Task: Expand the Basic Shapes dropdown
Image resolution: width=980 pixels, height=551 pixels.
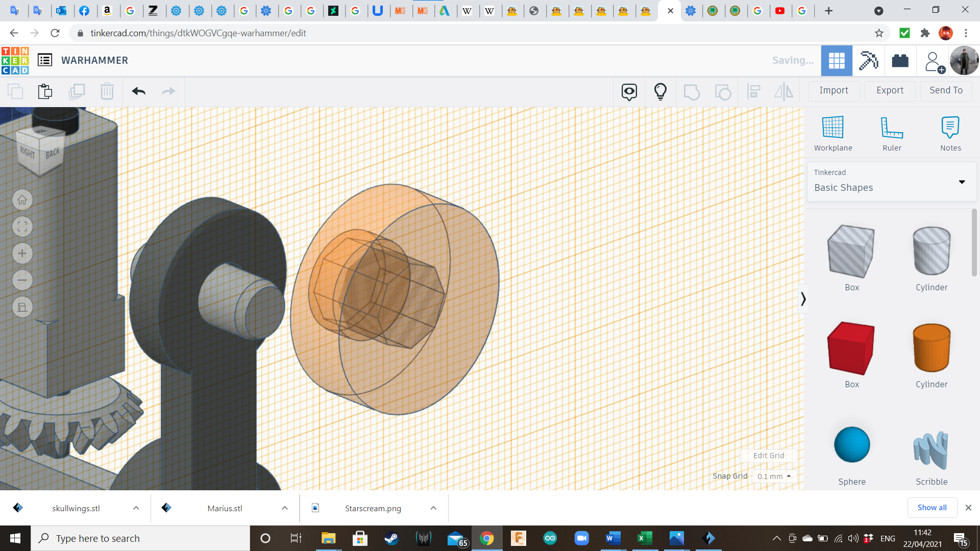Action: (962, 182)
